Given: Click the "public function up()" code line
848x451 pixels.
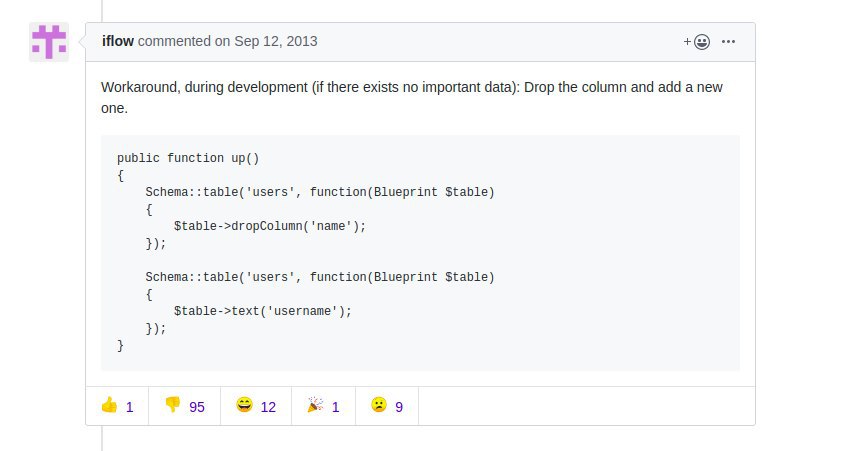Looking at the screenshot, I should (x=188, y=158).
